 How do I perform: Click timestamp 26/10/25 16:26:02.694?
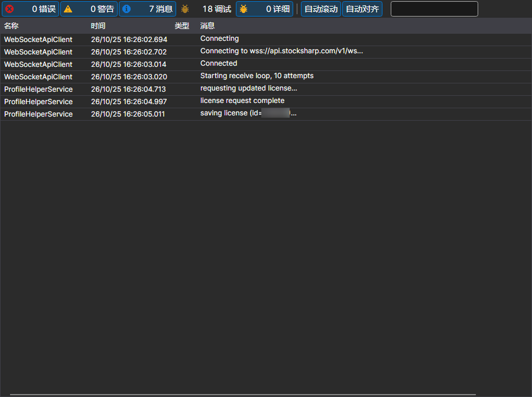coord(129,40)
